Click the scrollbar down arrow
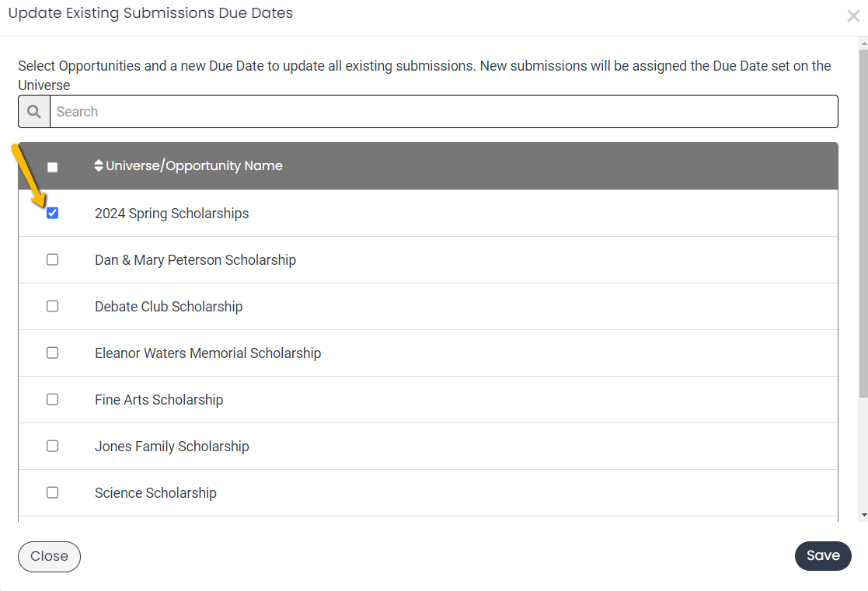 pyautogui.click(x=863, y=515)
